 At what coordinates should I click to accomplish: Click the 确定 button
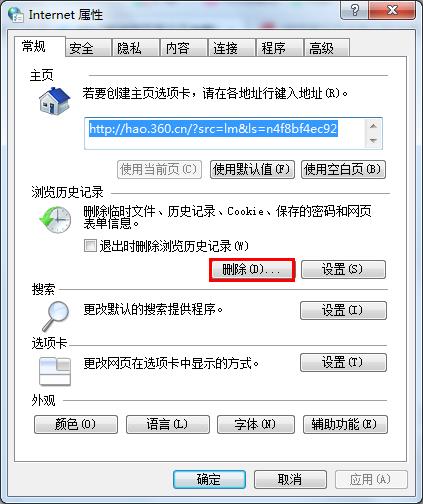(209, 480)
